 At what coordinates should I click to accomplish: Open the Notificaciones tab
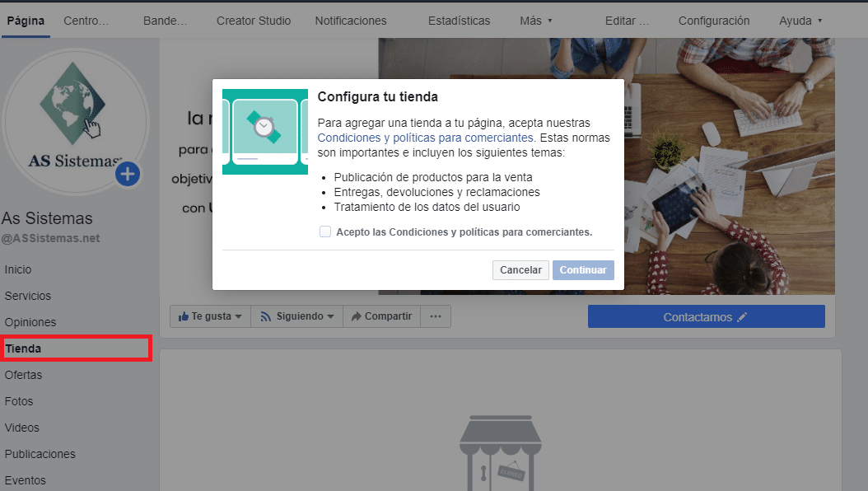coord(351,21)
